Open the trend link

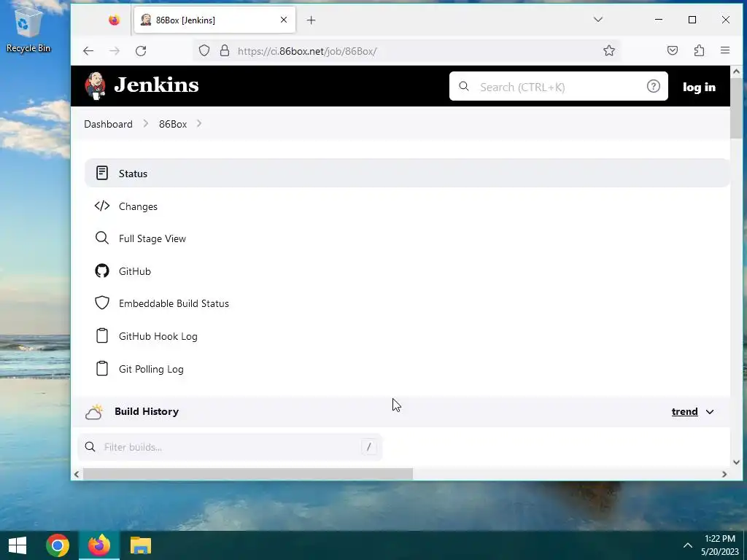click(684, 412)
